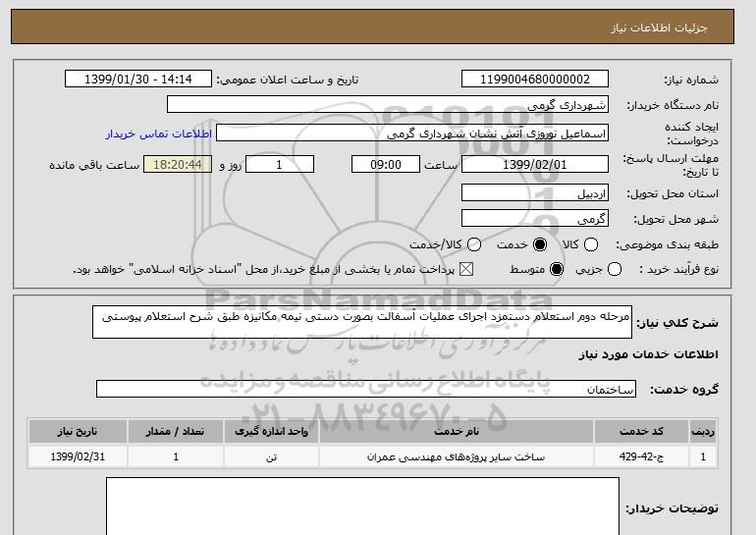Click the cell ساخت سایر پروژه‌های مهندسی عمران
Screen dimensions: 756x535
457,456
